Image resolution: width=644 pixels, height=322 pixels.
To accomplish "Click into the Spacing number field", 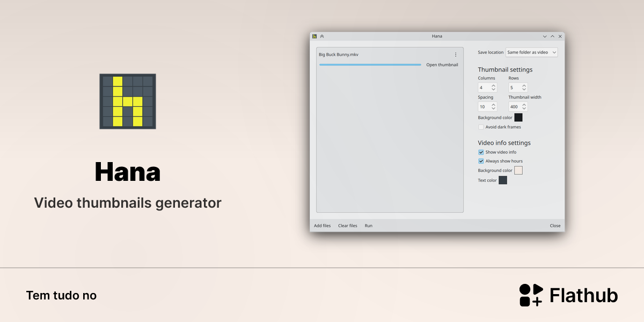I will pyautogui.click(x=484, y=107).
